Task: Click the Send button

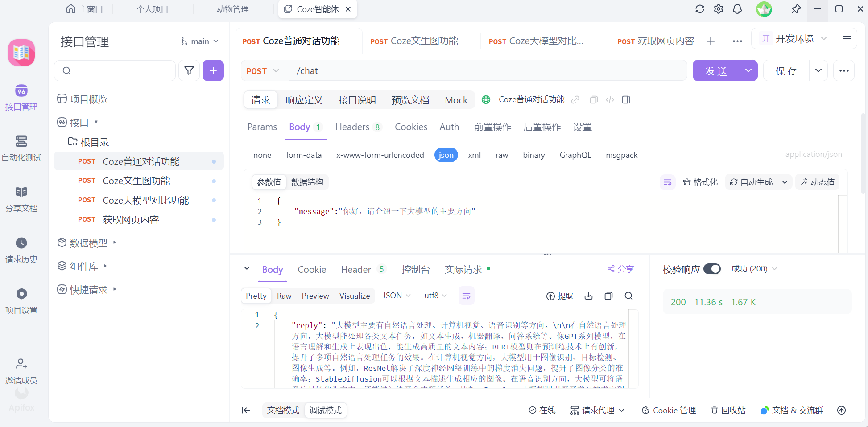Action: [x=716, y=70]
